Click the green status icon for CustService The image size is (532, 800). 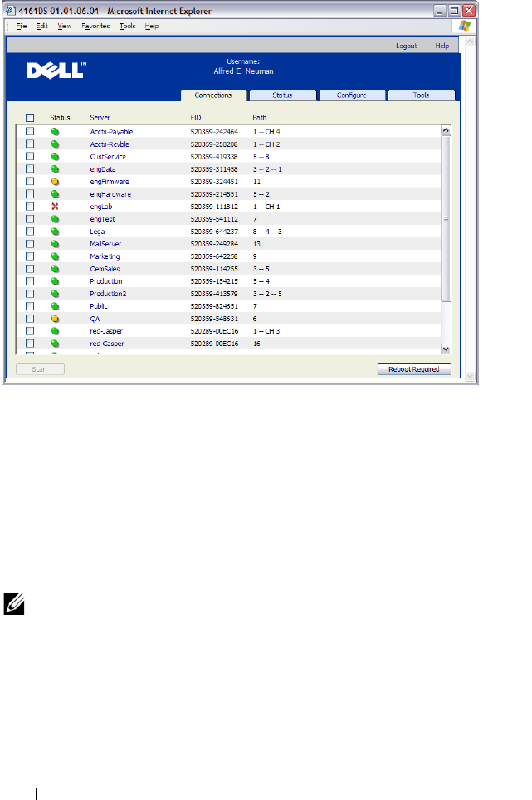55,157
